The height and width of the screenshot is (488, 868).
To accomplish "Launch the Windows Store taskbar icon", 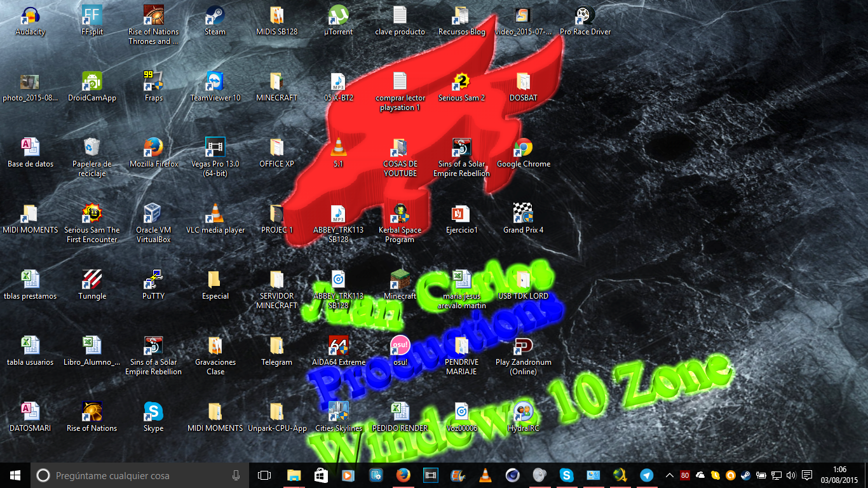I will 321,475.
